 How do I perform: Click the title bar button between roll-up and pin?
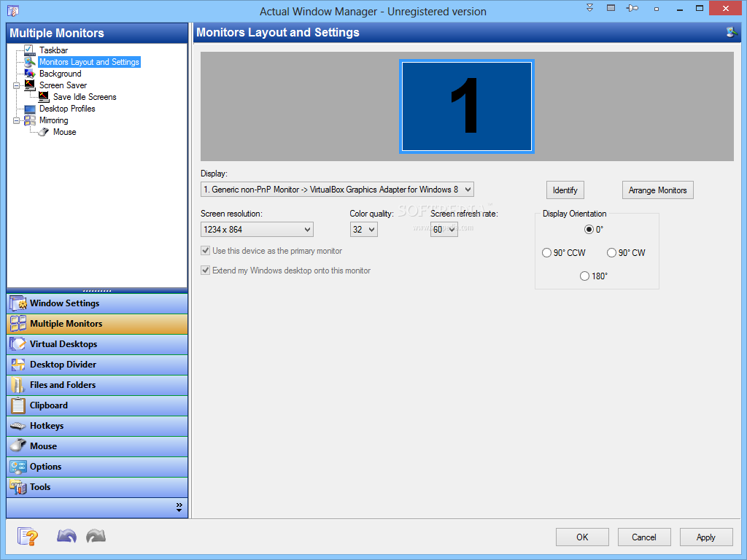[x=611, y=8]
